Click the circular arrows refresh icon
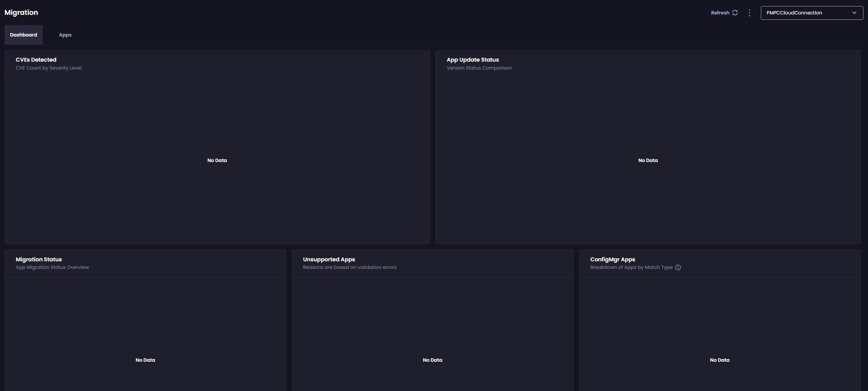Image resolution: width=868 pixels, height=391 pixels. (x=735, y=13)
